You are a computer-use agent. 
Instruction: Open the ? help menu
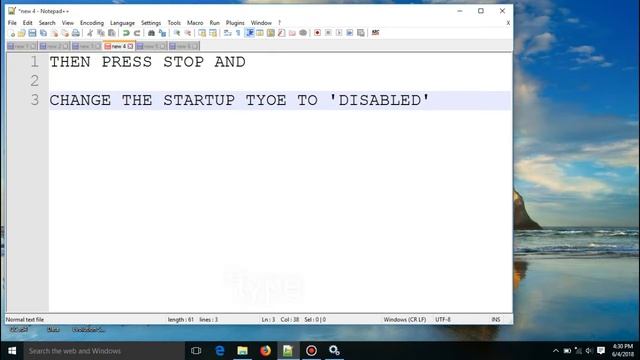pos(280,23)
